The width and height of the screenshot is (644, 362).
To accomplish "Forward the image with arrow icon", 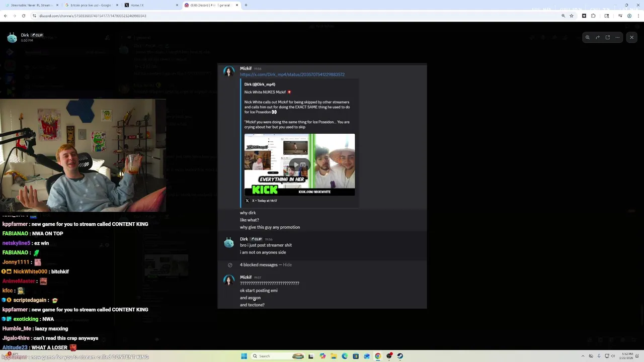I will coord(597,37).
